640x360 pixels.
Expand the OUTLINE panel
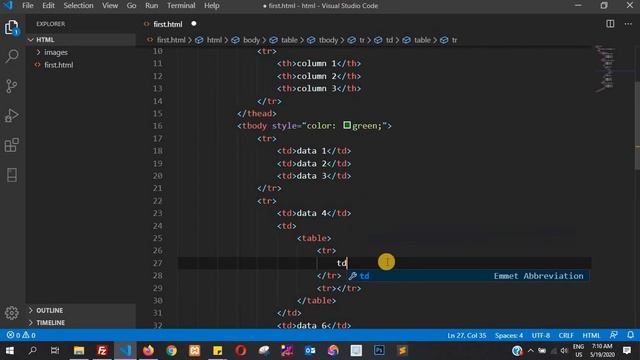point(81,310)
